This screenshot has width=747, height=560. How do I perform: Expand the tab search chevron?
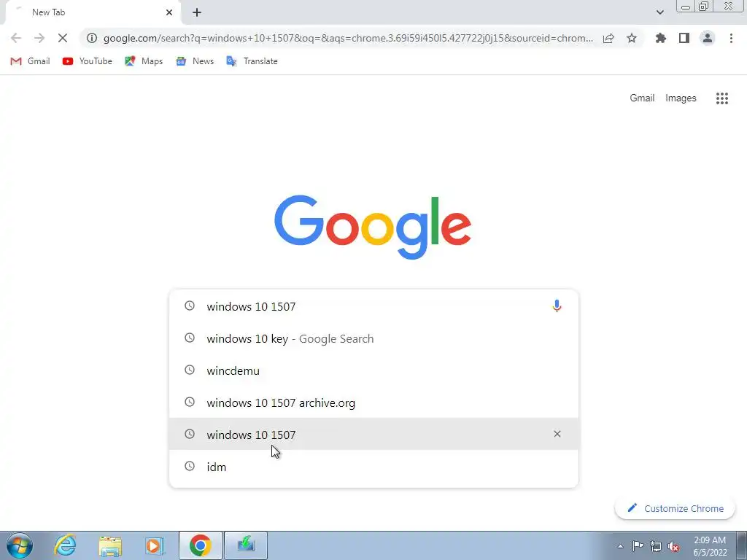pos(659,12)
